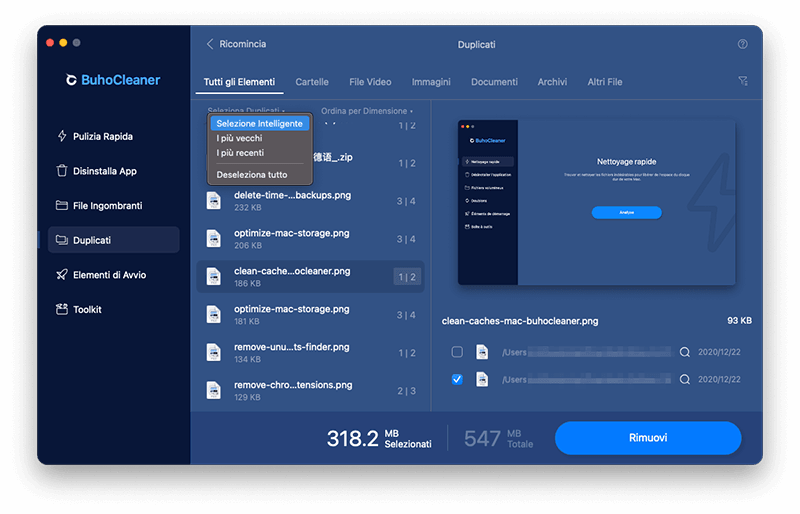Switch to the Archivi tab

tap(552, 82)
